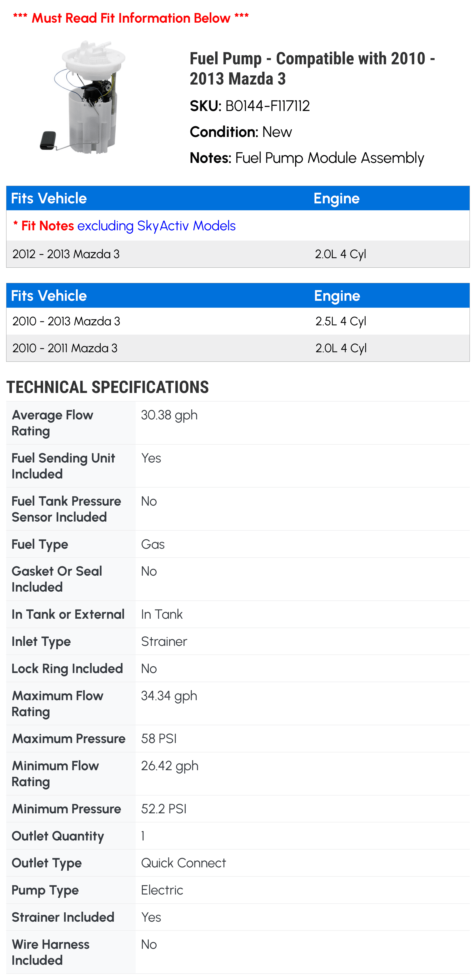
Task: Click the 'Fuel Pump Module Assembly' notes text
Action: click(329, 158)
